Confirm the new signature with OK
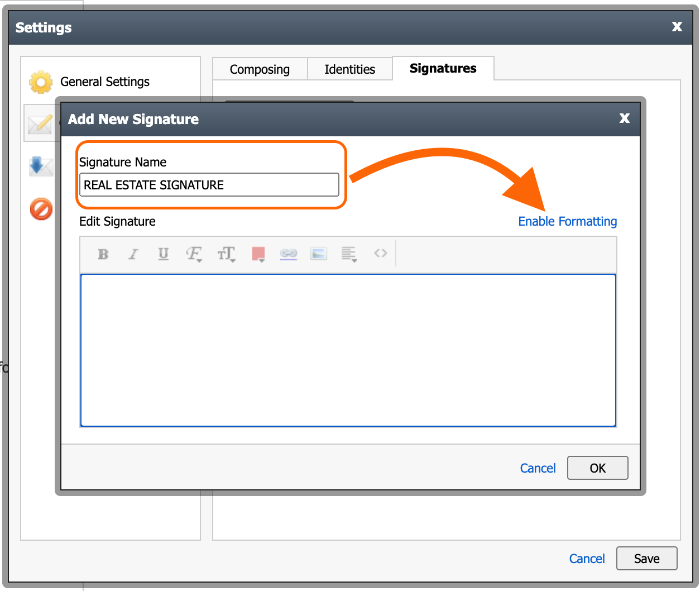The height and width of the screenshot is (591, 700). [597, 468]
